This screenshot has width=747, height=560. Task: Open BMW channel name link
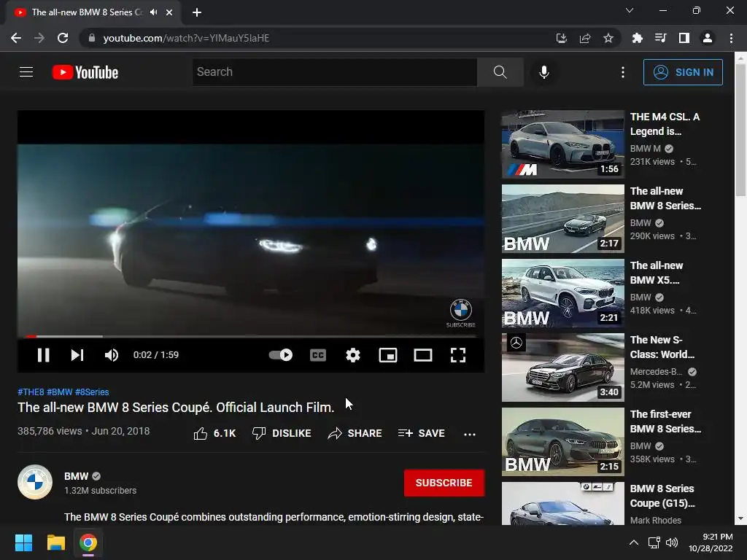(x=76, y=476)
